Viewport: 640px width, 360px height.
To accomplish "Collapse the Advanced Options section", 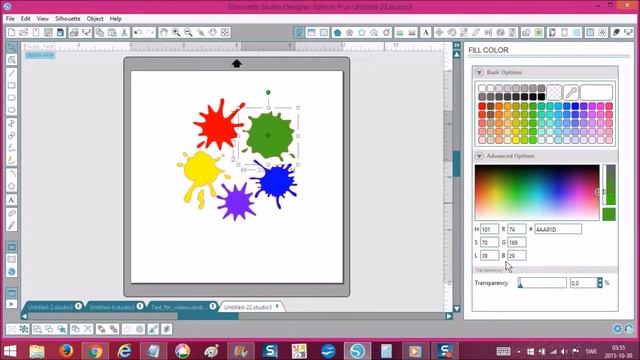I will coord(479,156).
